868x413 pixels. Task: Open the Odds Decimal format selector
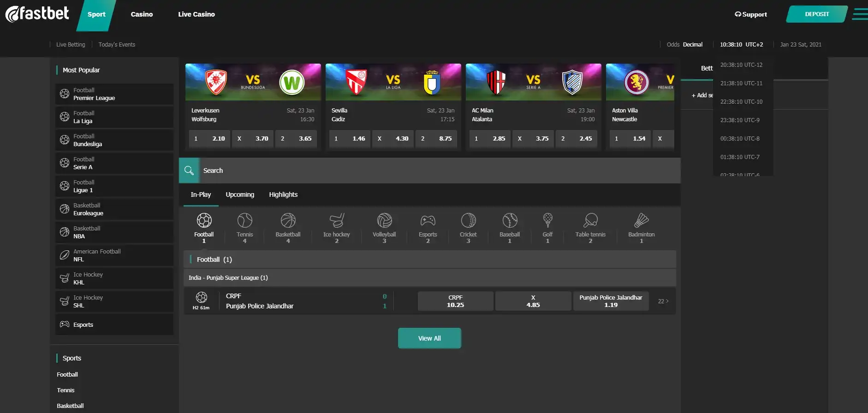pos(692,45)
